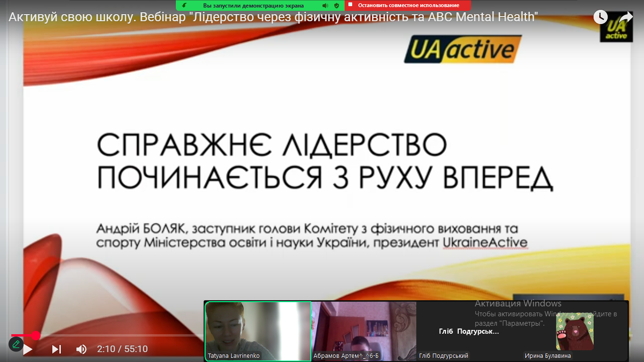Select Абрамов Артем's video tile
The width and height of the screenshot is (644, 362).
[x=364, y=331]
